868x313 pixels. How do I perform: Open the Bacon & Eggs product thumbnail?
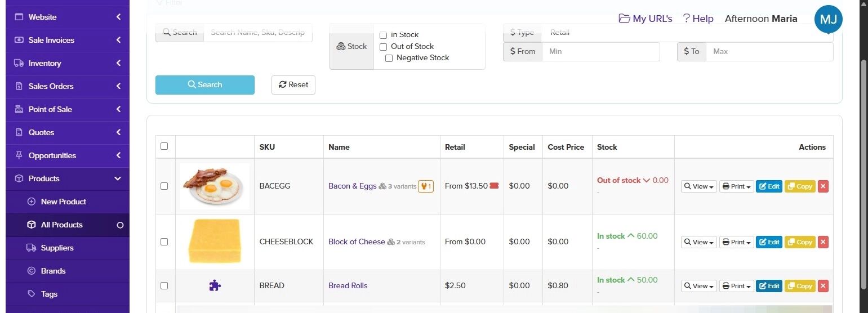coord(215,186)
